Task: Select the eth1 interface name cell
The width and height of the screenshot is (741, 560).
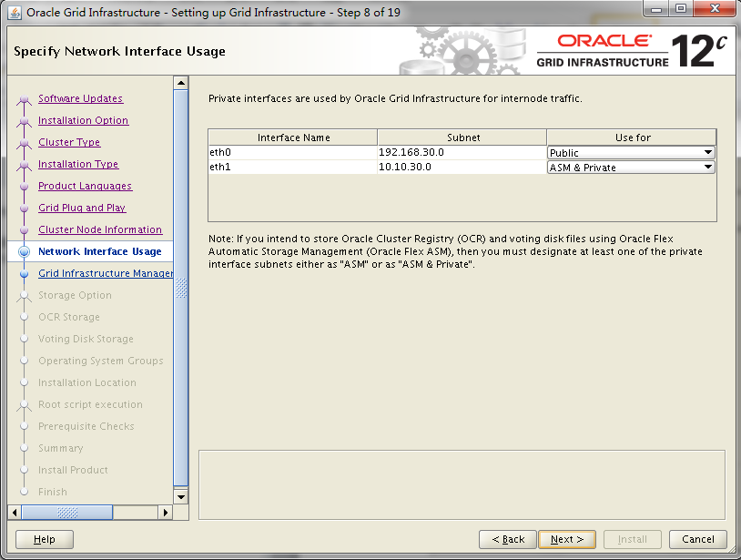Action: 292,167
